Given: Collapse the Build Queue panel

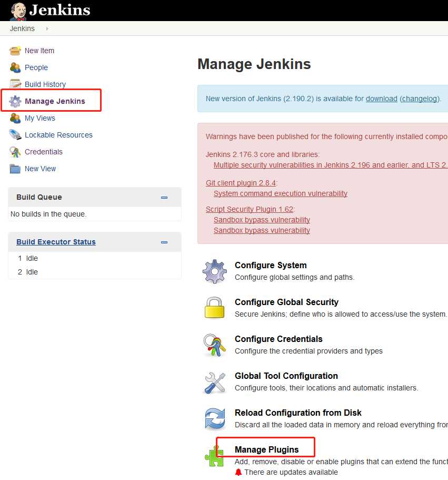Looking at the screenshot, I should (x=164, y=198).
